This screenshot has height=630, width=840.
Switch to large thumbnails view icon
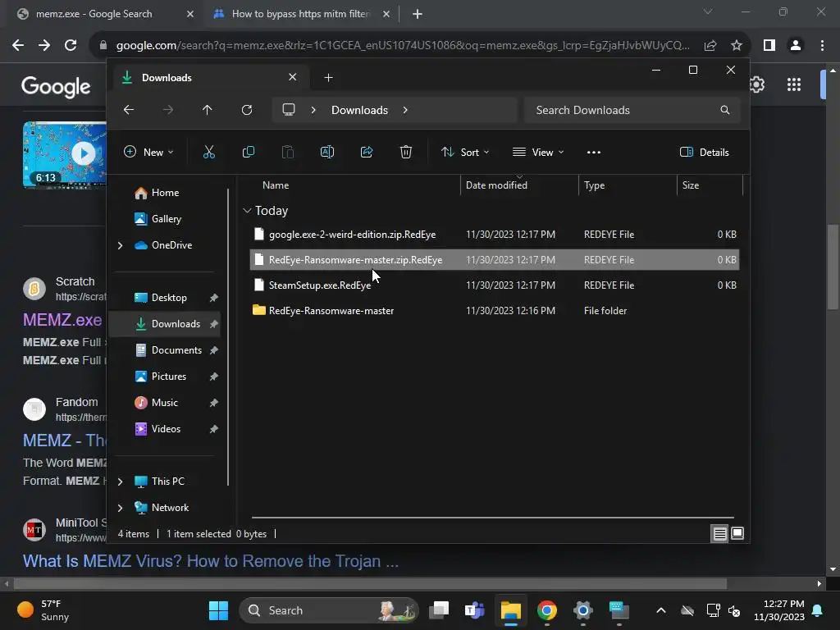tap(737, 533)
